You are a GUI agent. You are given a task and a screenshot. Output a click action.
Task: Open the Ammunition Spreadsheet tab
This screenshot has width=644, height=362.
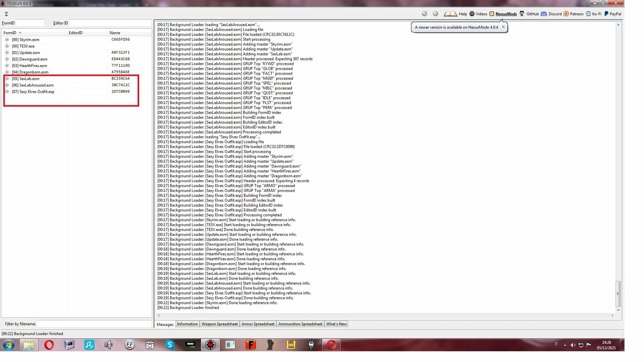pyautogui.click(x=300, y=324)
